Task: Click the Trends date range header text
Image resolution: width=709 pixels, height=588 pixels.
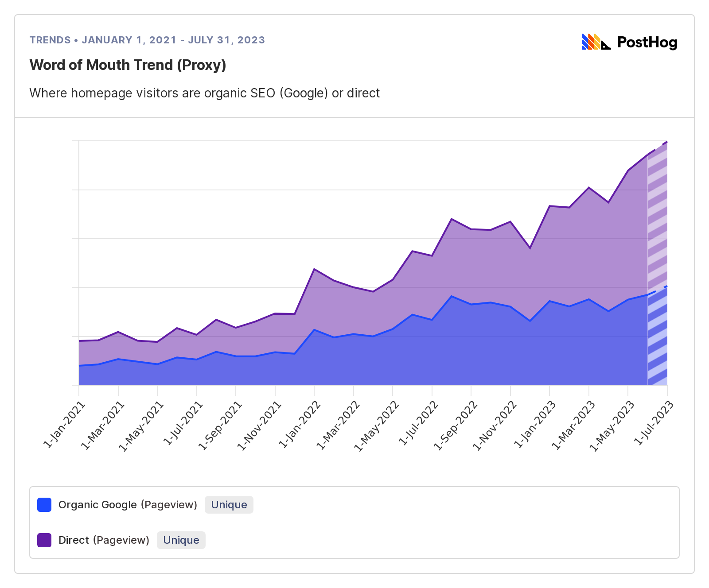Action: pyautogui.click(x=147, y=40)
